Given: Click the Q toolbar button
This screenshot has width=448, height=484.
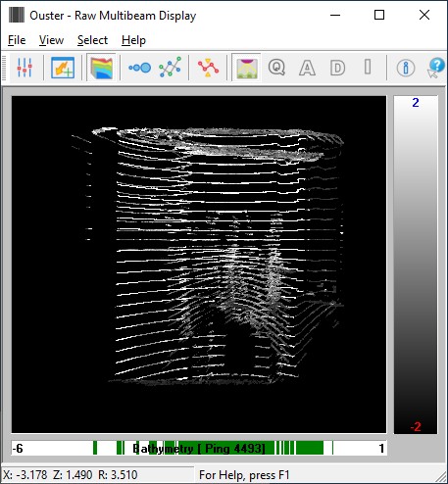Looking at the screenshot, I should tap(276, 68).
